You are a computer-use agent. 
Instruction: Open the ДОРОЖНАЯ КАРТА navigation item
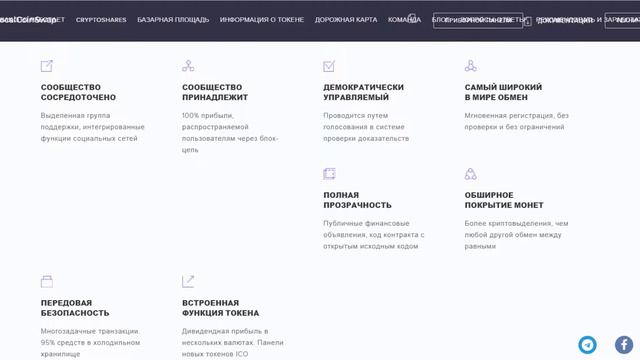tap(346, 20)
